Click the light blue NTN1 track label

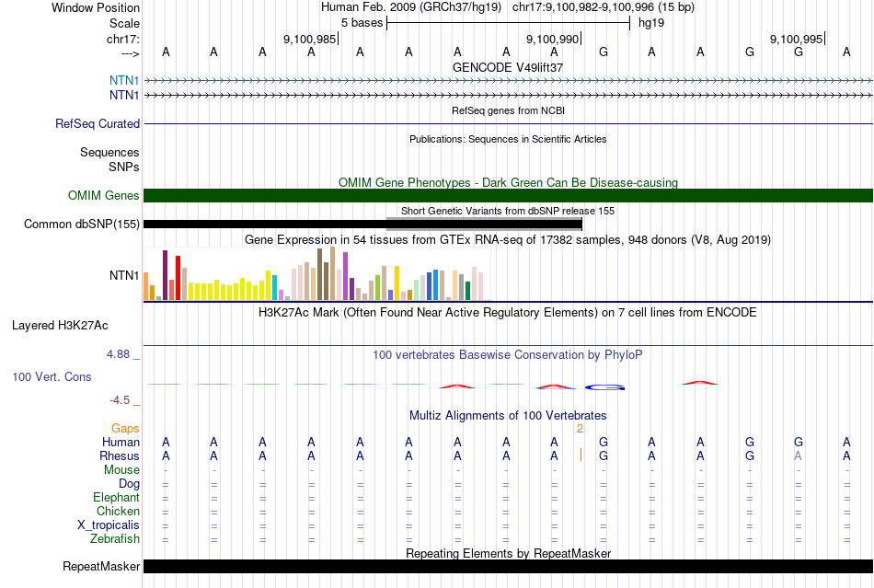[124, 80]
